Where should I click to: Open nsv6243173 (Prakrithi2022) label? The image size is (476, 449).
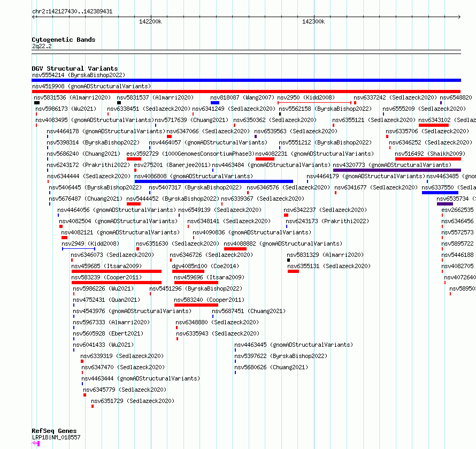[327, 221]
